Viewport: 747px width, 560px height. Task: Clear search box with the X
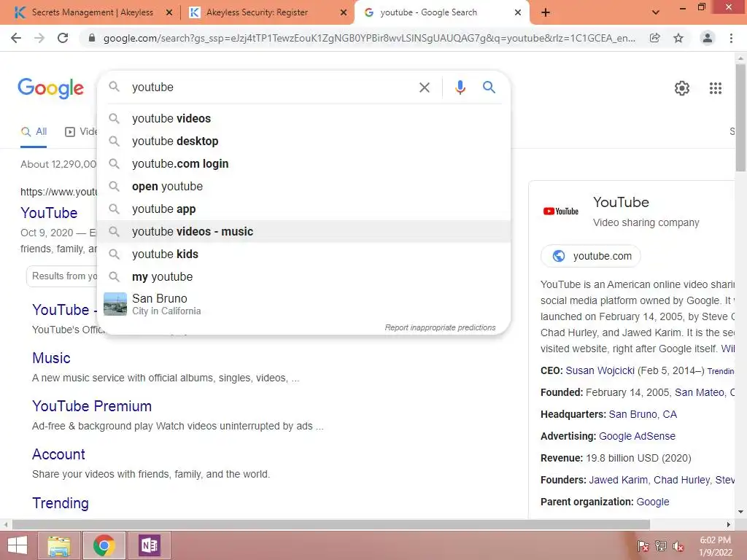tap(424, 87)
